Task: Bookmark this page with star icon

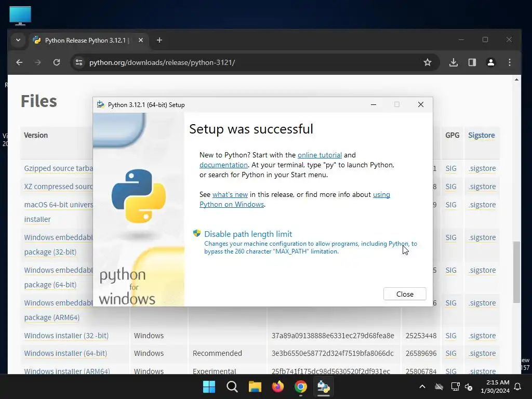Action: (x=428, y=62)
